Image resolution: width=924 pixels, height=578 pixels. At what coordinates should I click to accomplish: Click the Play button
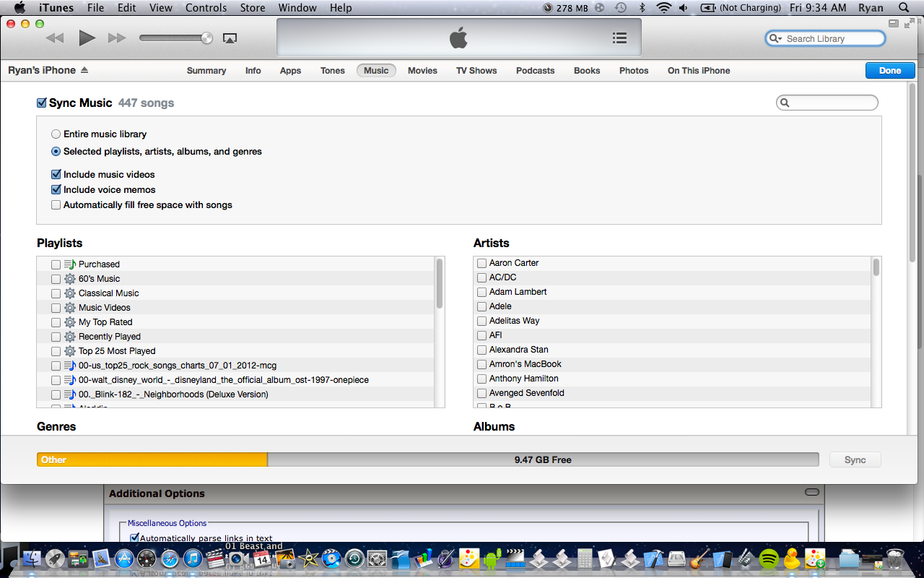coord(87,38)
